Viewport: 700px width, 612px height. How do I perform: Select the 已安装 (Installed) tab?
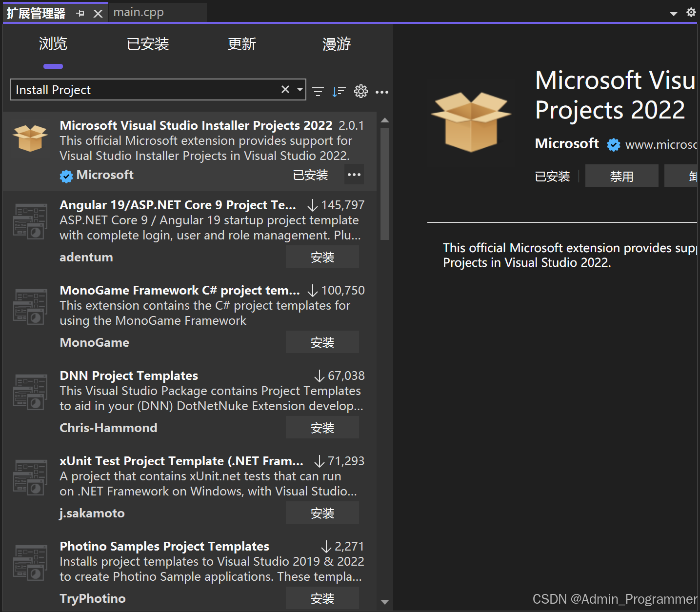click(148, 44)
